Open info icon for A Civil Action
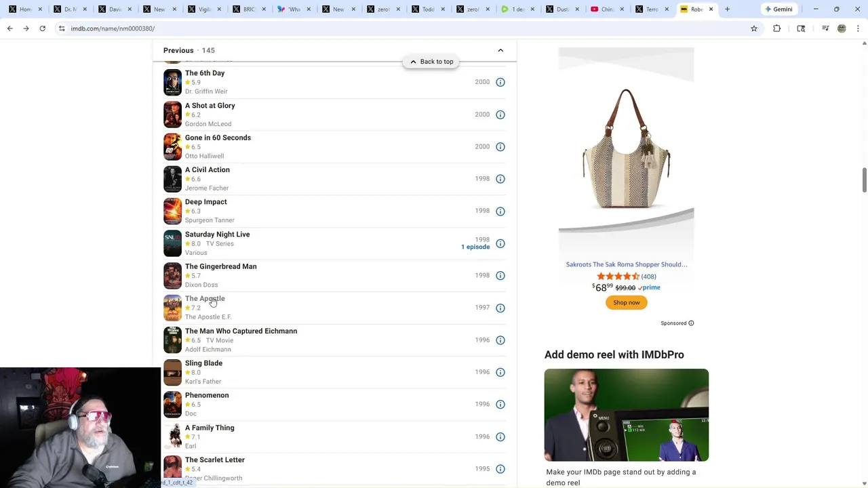 (x=500, y=179)
